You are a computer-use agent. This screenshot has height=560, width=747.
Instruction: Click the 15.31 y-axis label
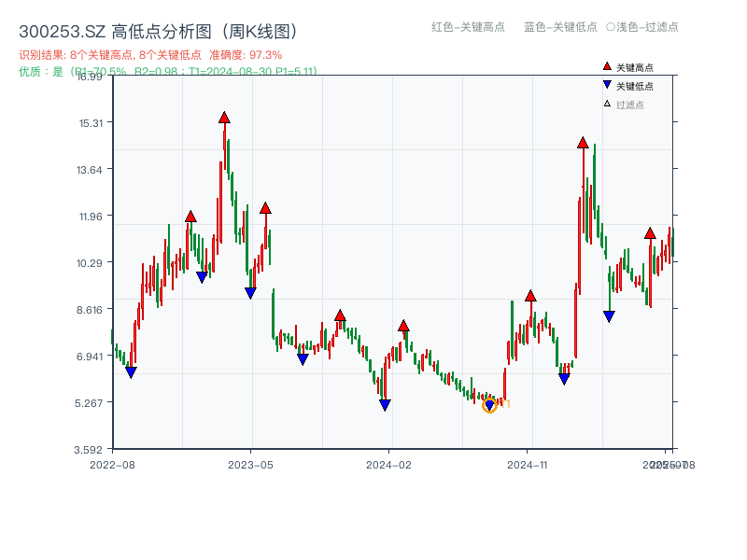tap(91, 123)
